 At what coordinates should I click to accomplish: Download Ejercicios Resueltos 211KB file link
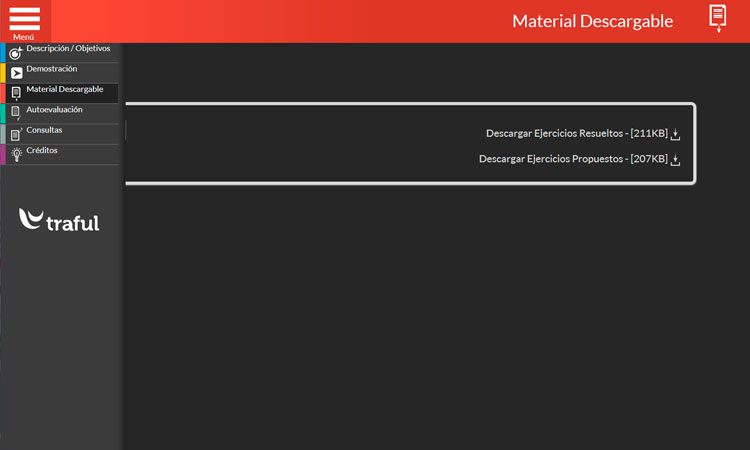[x=576, y=134]
